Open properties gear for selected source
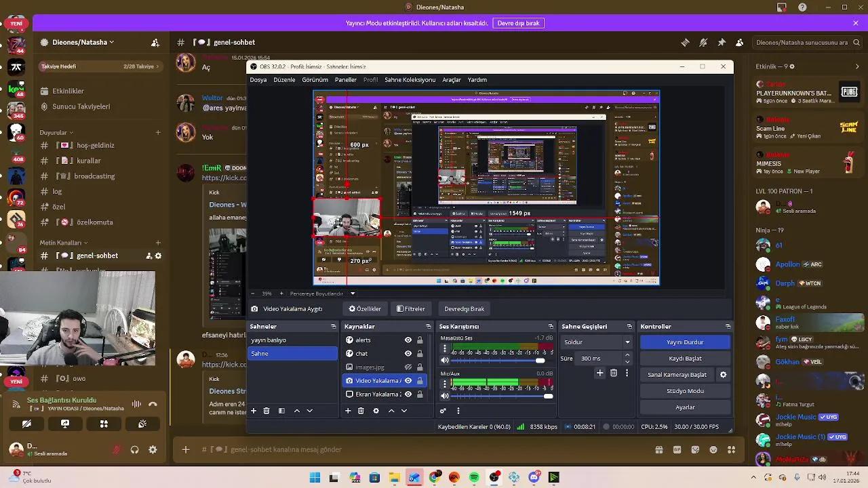 pyautogui.click(x=376, y=411)
